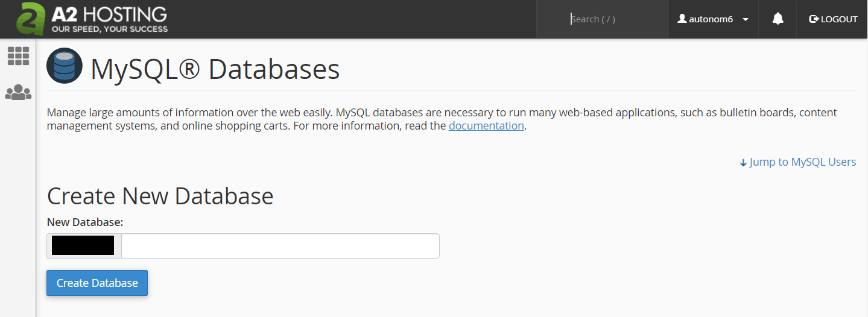Jump to MySQL Users link

[797, 162]
